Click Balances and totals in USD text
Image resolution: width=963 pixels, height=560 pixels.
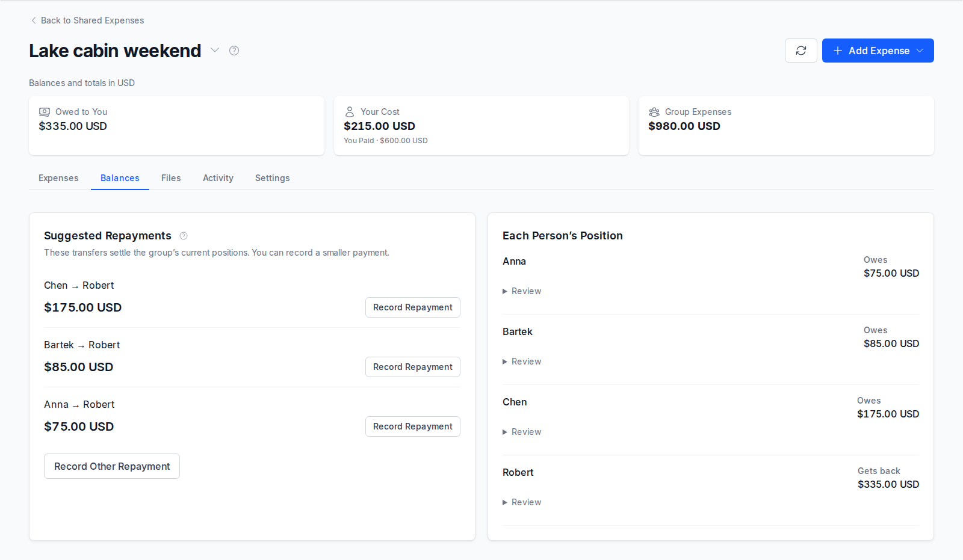tap(82, 83)
